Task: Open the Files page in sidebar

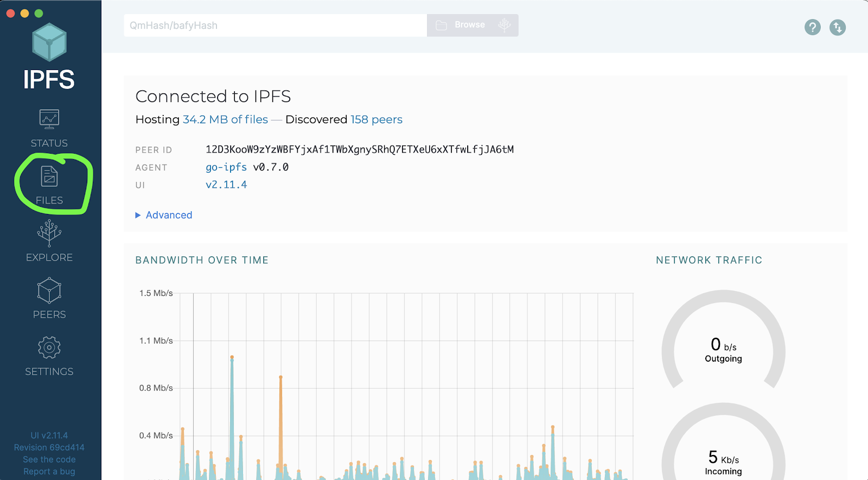Action: click(49, 186)
